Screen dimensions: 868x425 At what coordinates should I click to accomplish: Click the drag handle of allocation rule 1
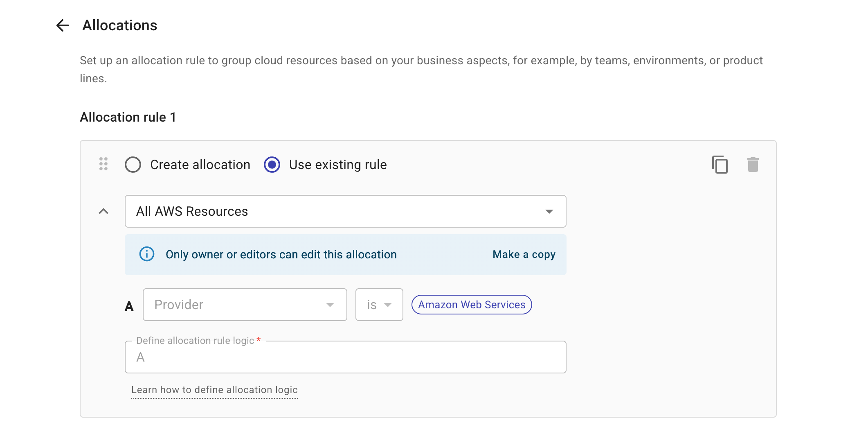tap(103, 164)
